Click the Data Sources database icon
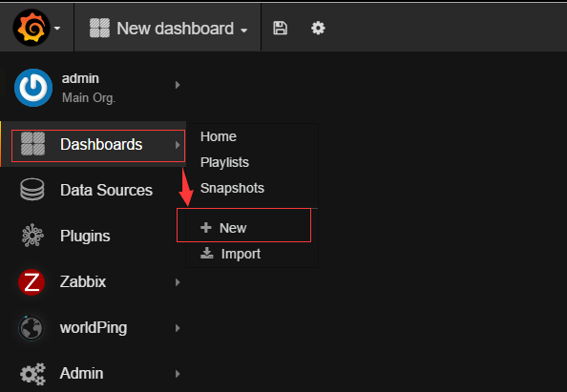The height and width of the screenshot is (392, 567). tap(32, 190)
